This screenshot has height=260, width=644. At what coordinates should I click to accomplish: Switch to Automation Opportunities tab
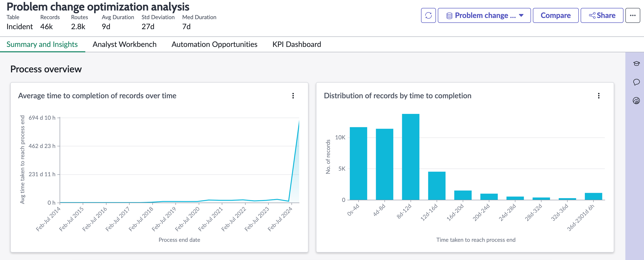[x=214, y=44]
